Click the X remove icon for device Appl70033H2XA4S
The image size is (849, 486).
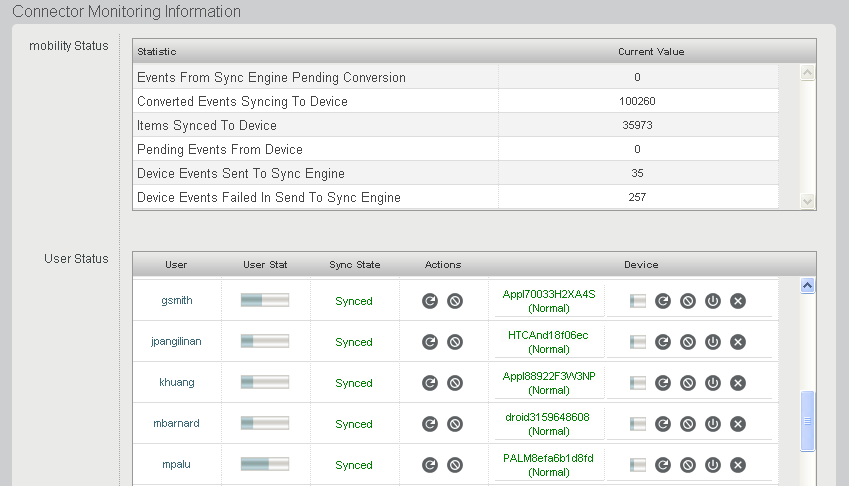coord(738,301)
